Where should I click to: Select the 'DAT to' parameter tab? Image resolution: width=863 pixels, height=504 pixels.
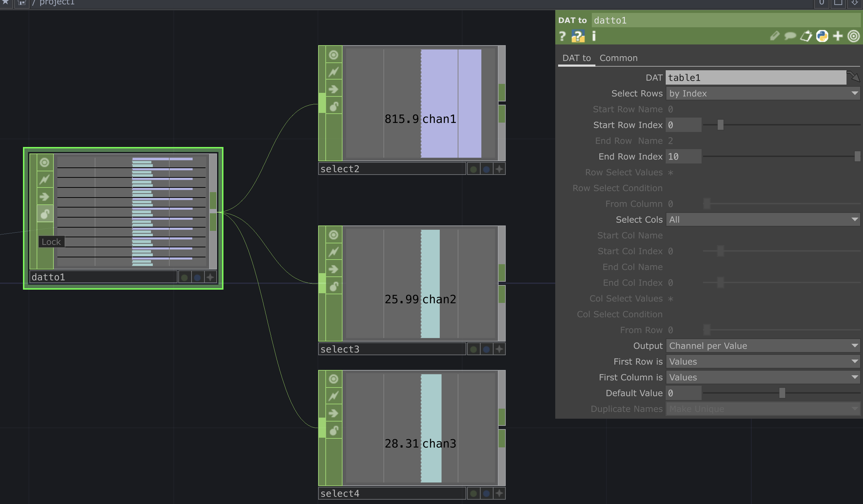pyautogui.click(x=576, y=58)
